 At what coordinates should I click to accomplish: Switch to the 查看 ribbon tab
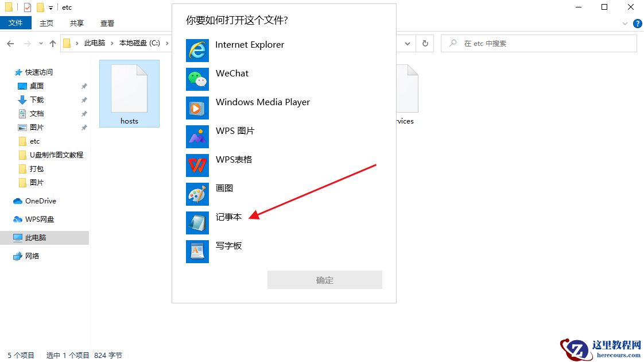(107, 23)
